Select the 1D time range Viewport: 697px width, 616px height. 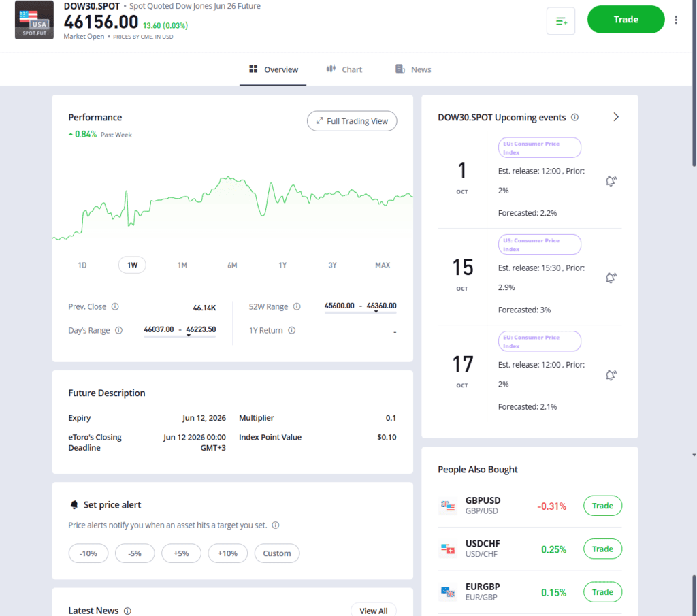pyautogui.click(x=82, y=265)
